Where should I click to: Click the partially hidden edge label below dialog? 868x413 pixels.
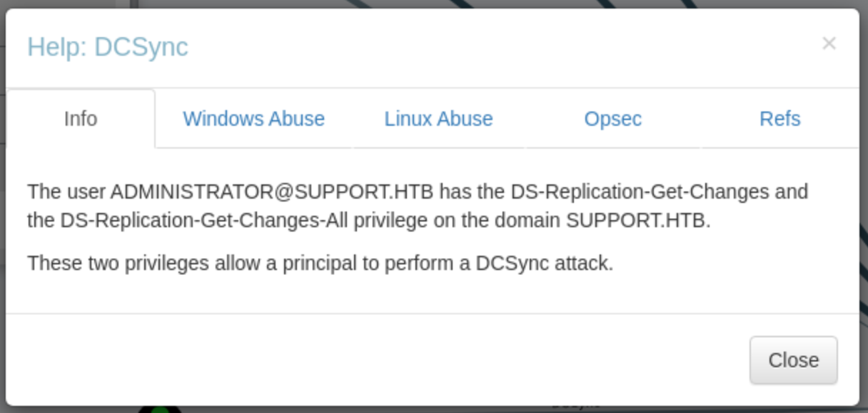[x=575, y=408]
